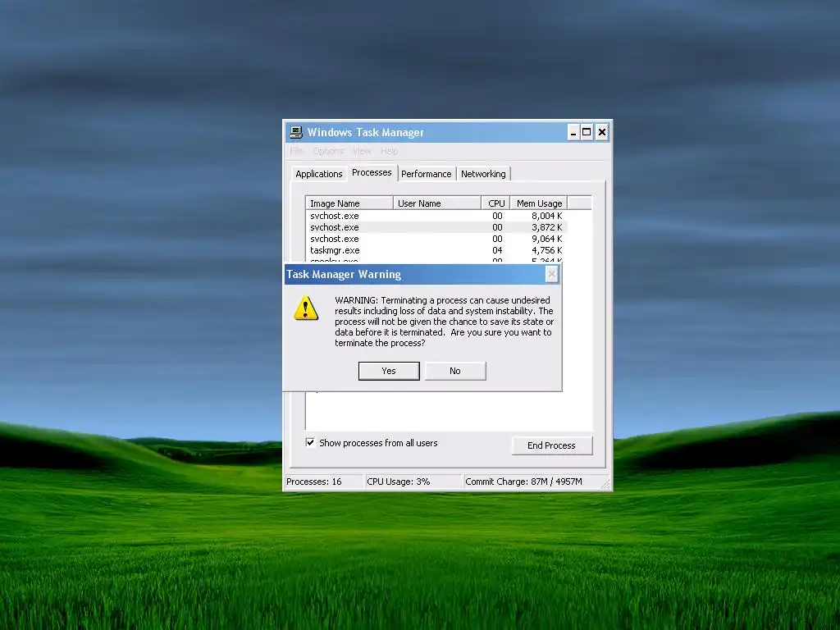Sort by Image Name column header
This screenshot has height=630, width=840.
[x=349, y=203]
